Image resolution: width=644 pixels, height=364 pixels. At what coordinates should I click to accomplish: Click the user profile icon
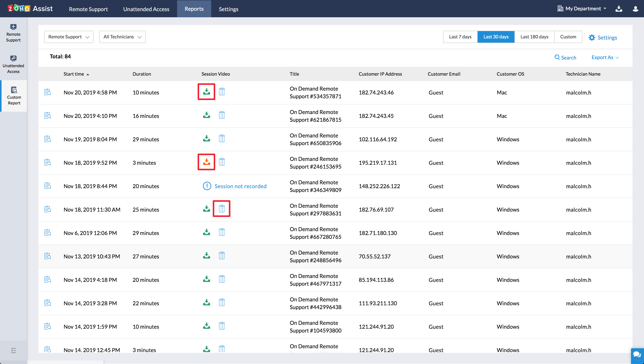pyautogui.click(x=635, y=9)
